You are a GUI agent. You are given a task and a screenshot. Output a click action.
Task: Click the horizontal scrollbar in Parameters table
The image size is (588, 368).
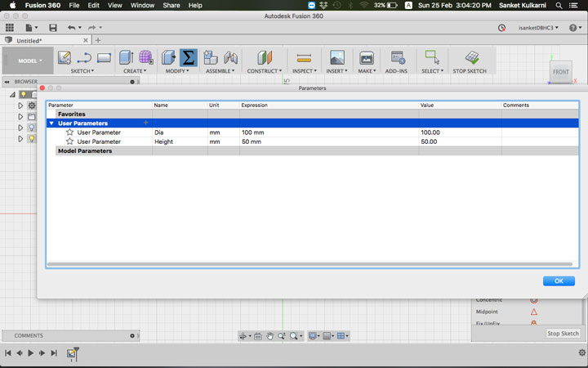[x=310, y=264]
